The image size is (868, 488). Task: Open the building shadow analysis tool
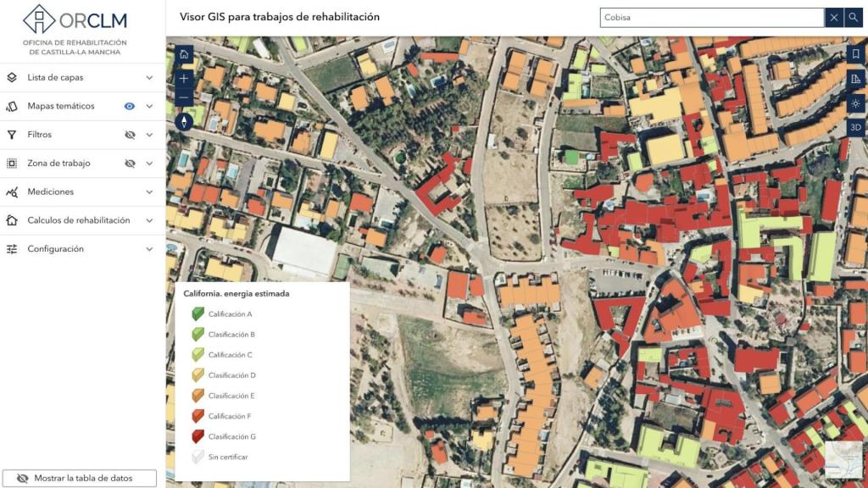click(x=855, y=79)
